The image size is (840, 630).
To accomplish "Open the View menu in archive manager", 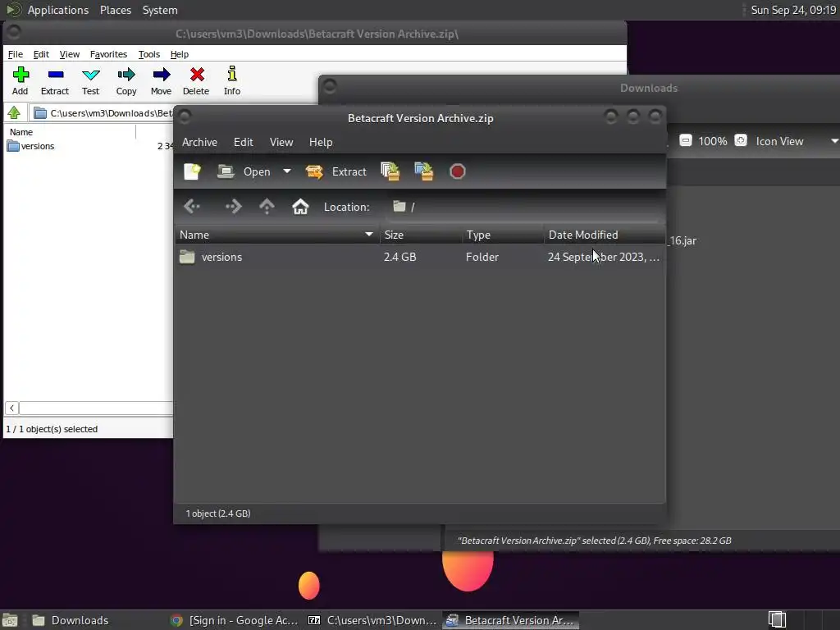I will click(281, 142).
